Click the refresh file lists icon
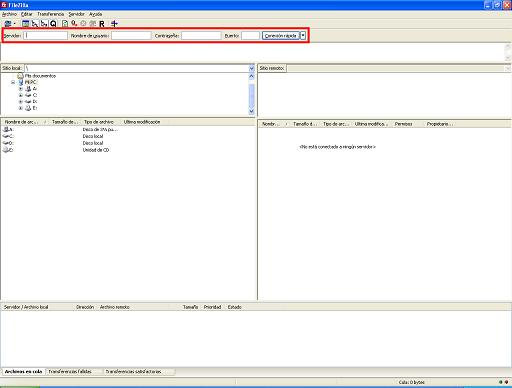The image size is (512, 388). [65, 24]
